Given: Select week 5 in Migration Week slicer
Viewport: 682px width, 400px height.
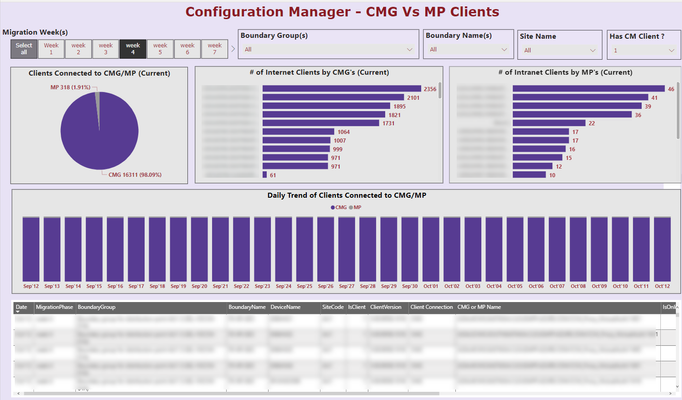Looking at the screenshot, I should tap(160, 49).
